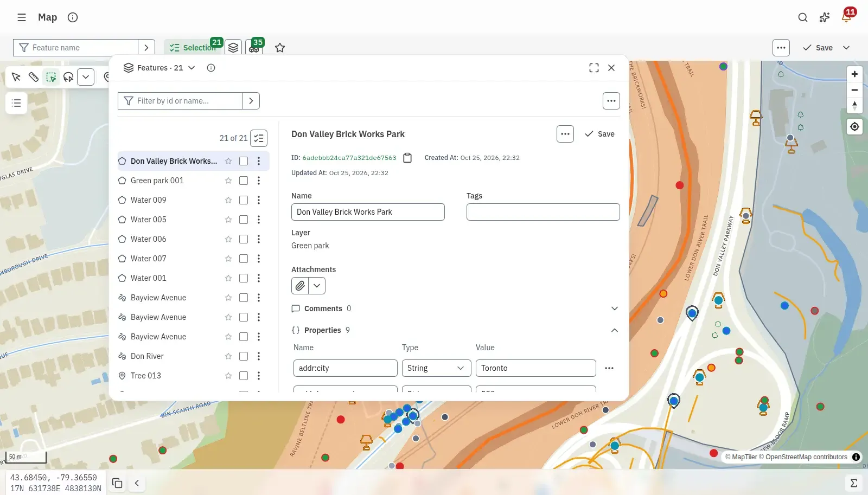Click the Name field with Don Valley Brick Works Park
The image size is (868, 495).
point(368,212)
